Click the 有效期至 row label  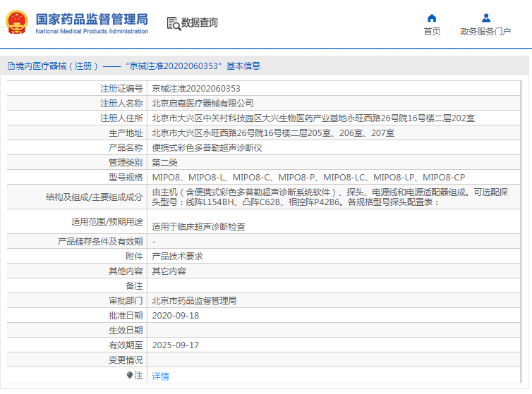126,345
